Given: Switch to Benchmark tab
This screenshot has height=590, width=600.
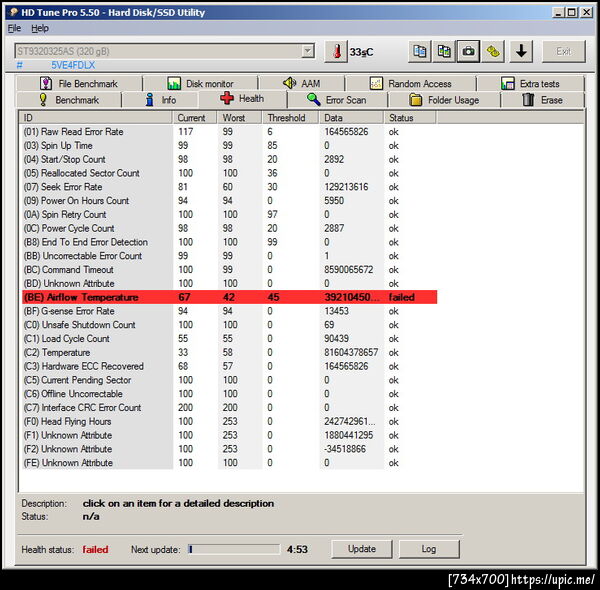Looking at the screenshot, I should (x=69, y=100).
